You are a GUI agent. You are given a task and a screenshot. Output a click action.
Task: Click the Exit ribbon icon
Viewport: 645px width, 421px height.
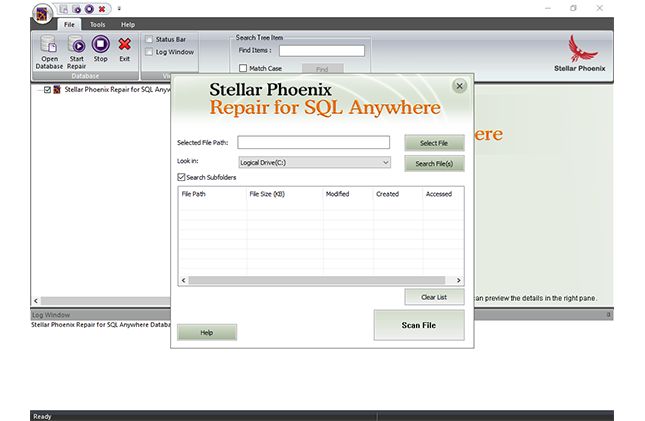click(x=124, y=49)
